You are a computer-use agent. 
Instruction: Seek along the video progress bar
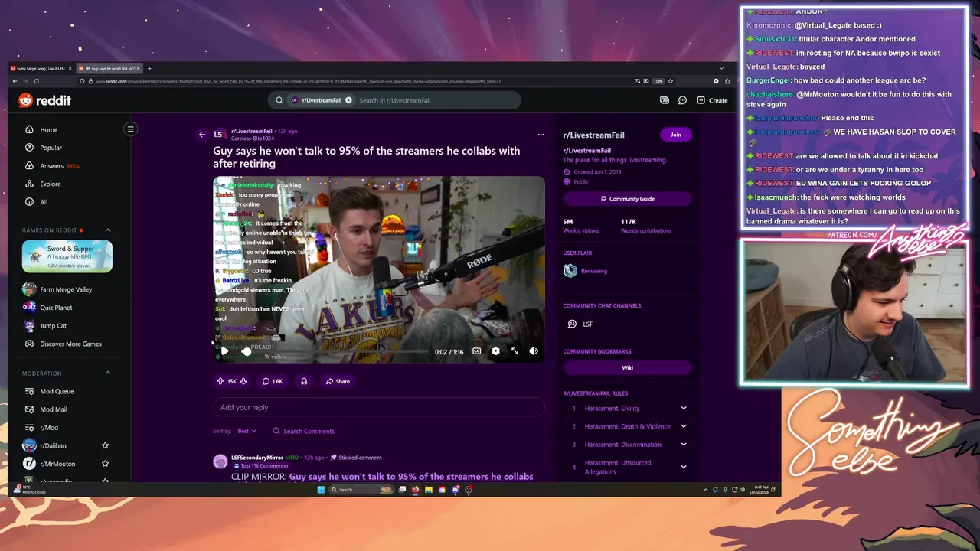[x=337, y=352]
